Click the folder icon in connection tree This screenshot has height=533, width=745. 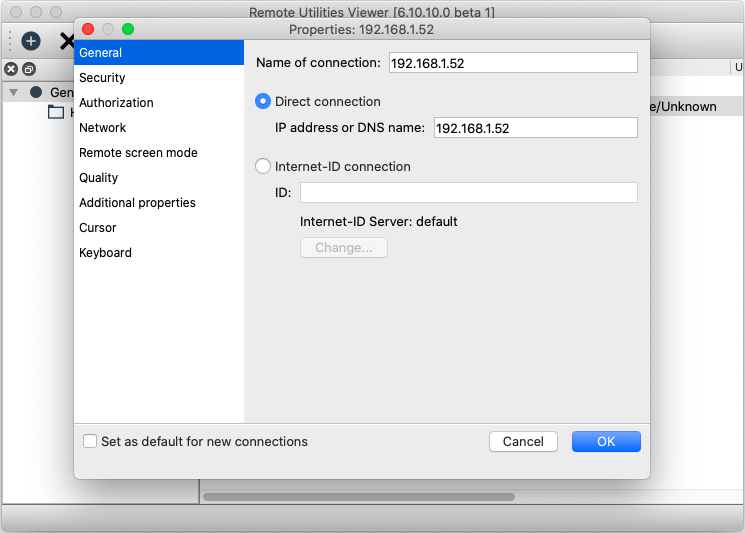[x=56, y=112]
